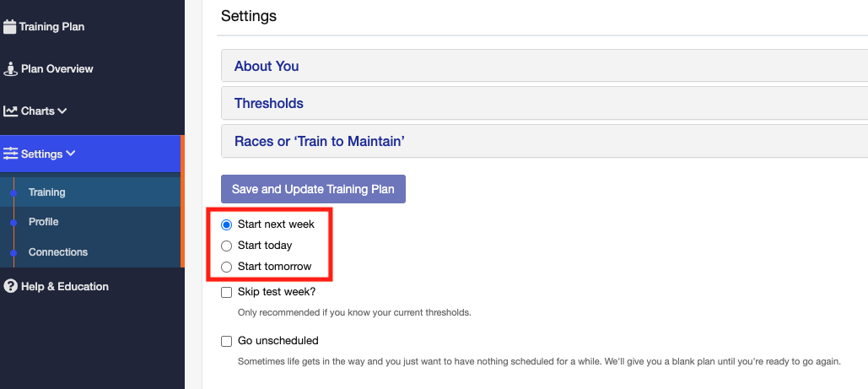Image resolution: width=868 pixels, height=389 pixels.
Task: Expand the About You section
Action: pos(545,66)
